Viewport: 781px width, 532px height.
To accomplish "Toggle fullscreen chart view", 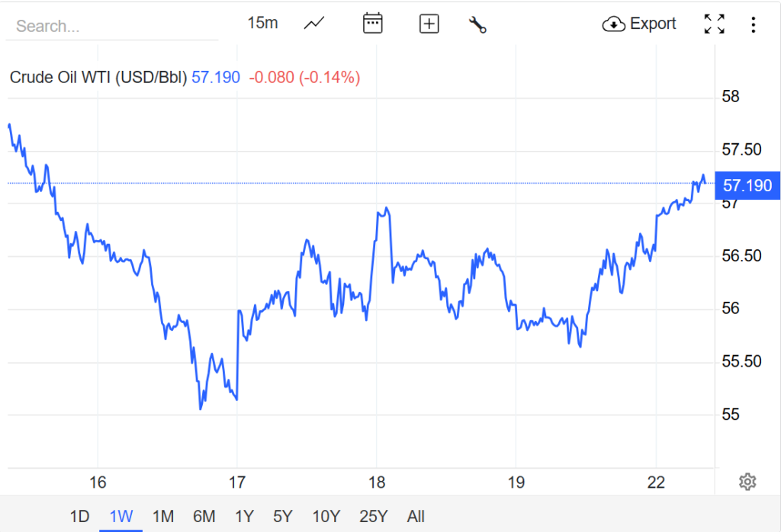I will pyautogui.click(x=714, y=24).
